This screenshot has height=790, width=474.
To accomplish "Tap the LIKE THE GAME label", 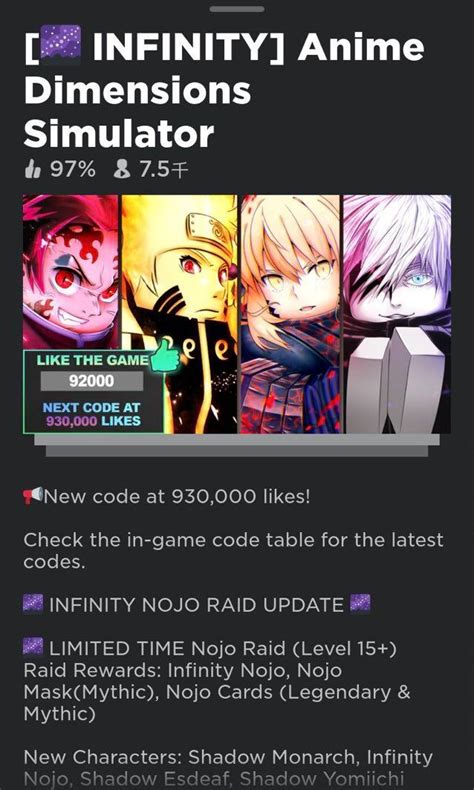I will point(93,360).
